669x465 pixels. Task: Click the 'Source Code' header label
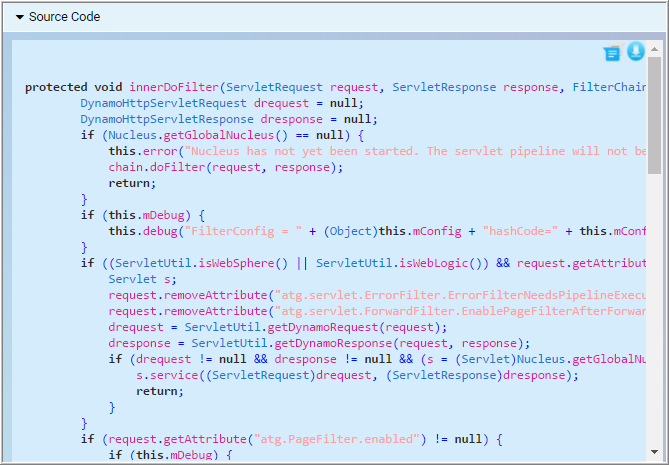pyautogui.click(x=64, y=17)
